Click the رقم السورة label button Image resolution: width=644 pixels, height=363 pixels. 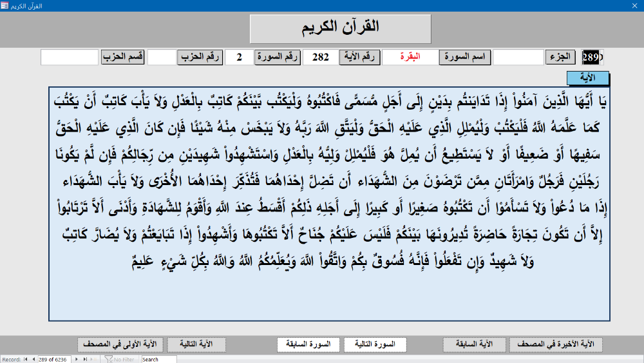tap(277, 57)
